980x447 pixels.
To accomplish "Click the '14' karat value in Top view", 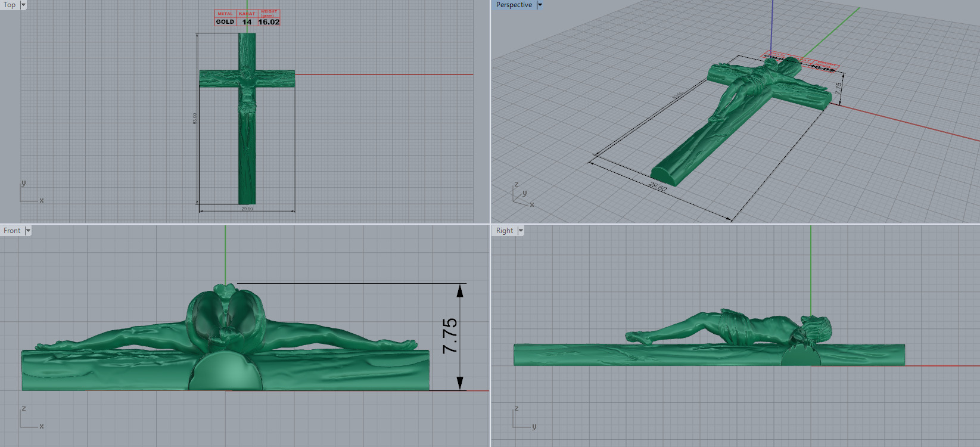I will [x=247, y=22].
